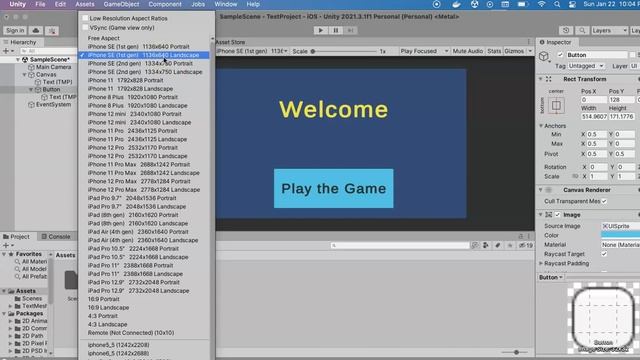Toggle the Raycast Target checkbox
Viewport: 640px width, 360px height.
tap(604, 254)
